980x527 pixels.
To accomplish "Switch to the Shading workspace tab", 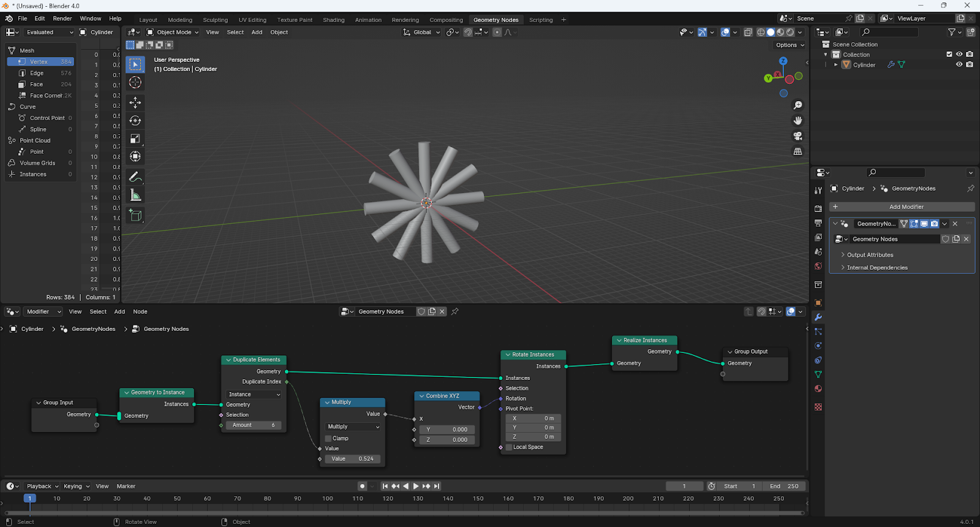I will pos(334,20).
